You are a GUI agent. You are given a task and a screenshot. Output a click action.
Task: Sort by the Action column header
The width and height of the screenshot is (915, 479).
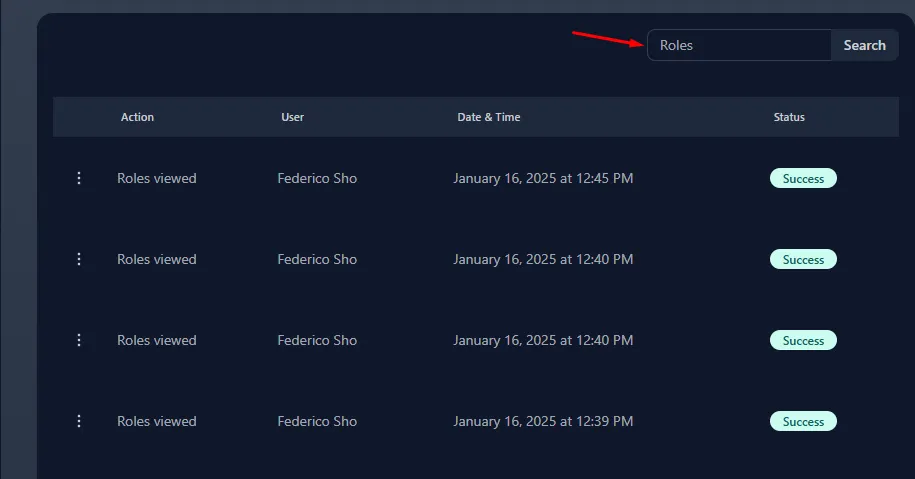[x=137, y=117]
